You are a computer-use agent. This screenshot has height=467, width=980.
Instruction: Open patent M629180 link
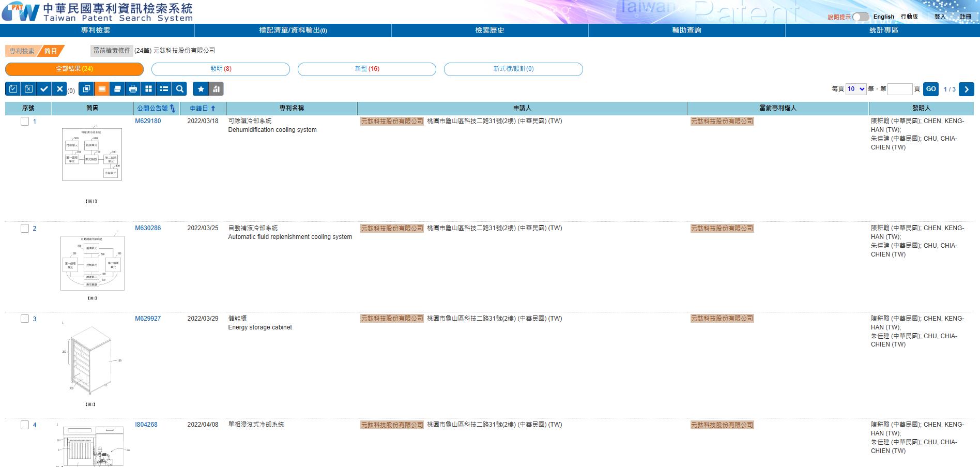tap(148, 121)
